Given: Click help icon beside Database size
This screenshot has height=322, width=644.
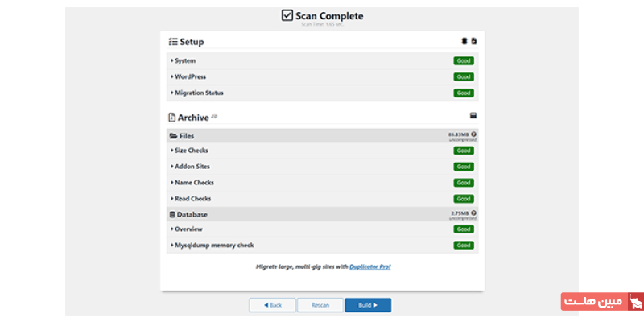Looking at the screenshot, I should click(x=473, y=213).
